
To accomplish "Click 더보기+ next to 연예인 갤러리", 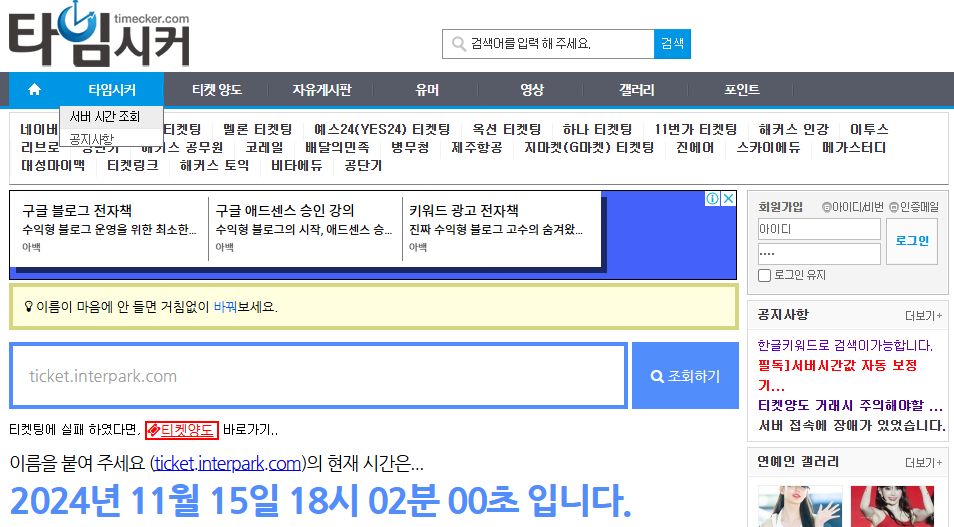I will point(924,463).
